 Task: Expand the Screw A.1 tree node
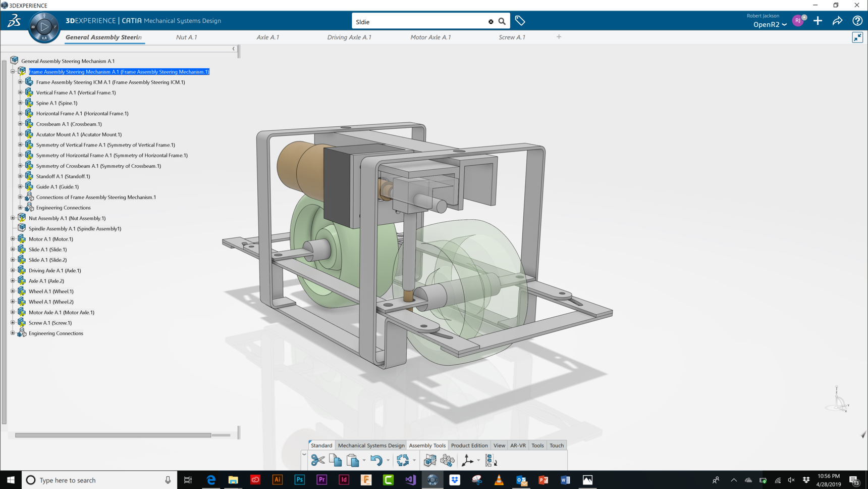[x=13, y=323]
